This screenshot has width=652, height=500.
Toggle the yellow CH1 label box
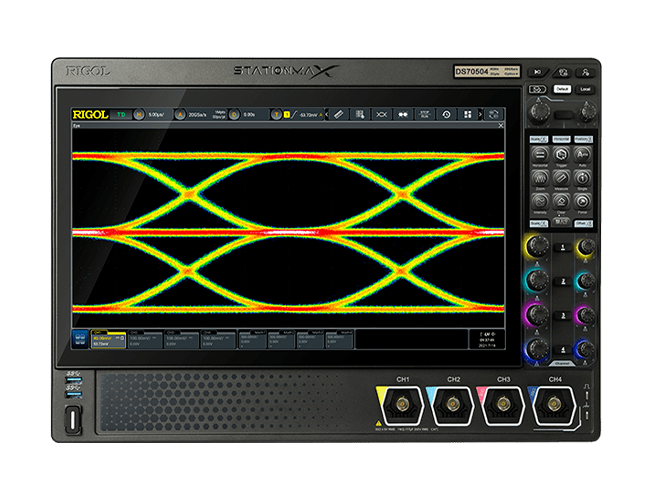(x=108, y=339)
